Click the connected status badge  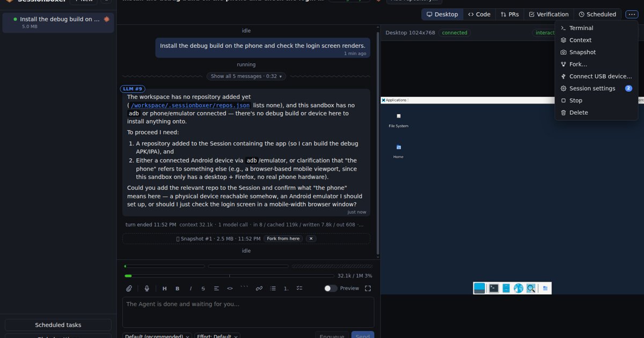click(x=455, y=33)
